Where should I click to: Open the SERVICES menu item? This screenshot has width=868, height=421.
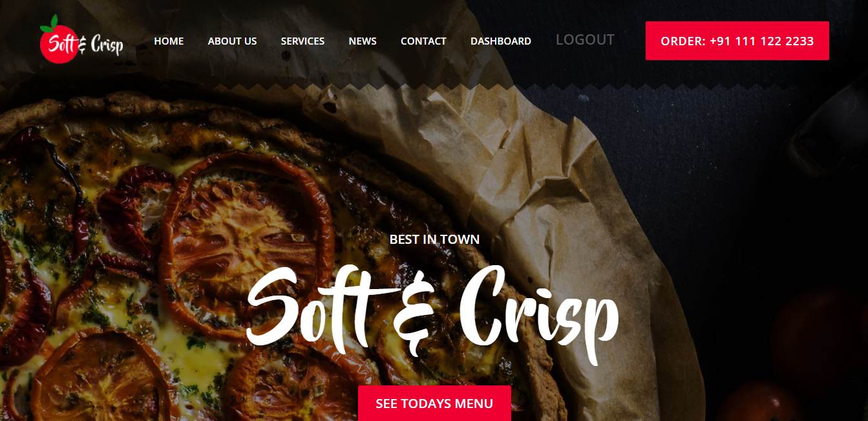coord(302,41)
